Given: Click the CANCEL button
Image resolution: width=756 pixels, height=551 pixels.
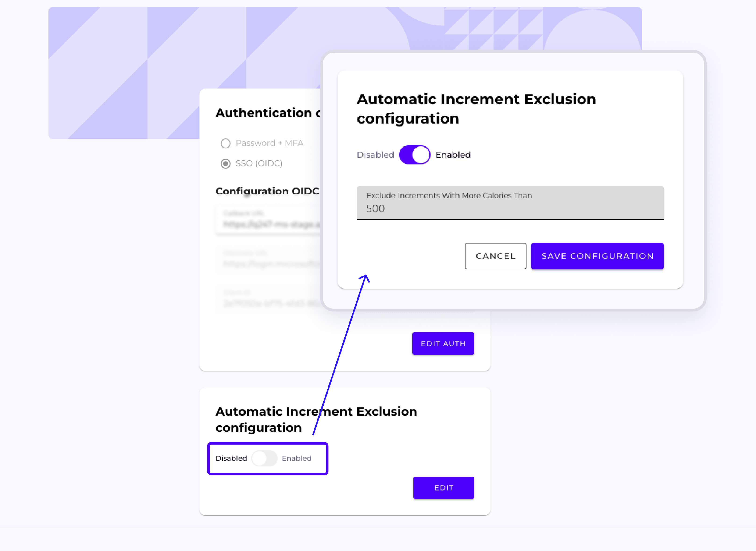Looking at the screenshot, I should point(495,256).
